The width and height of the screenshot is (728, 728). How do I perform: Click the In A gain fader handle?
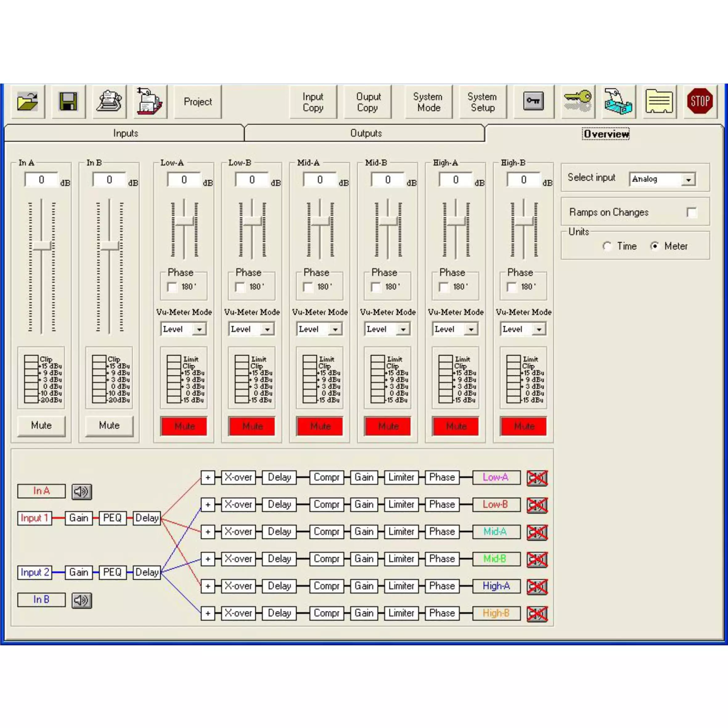42,246
